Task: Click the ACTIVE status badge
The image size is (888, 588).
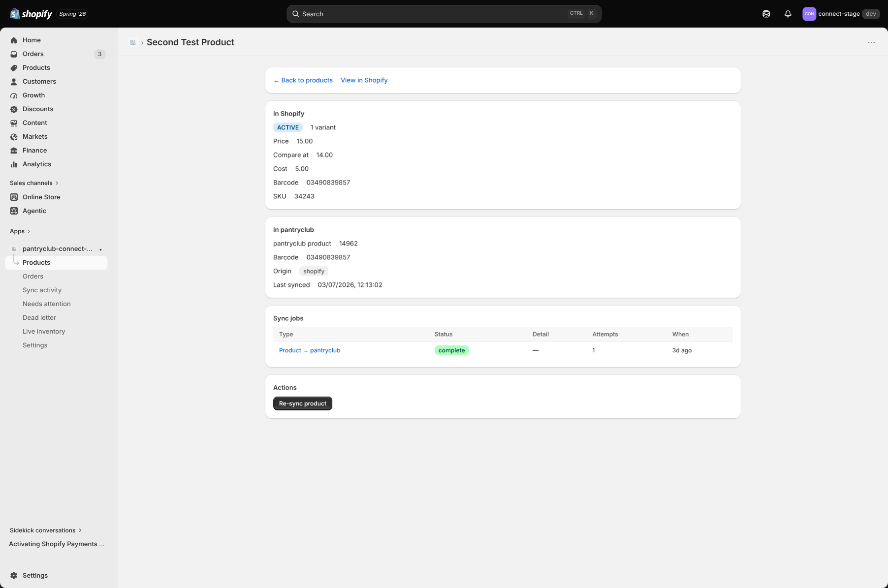Action: pyautogui.click(x=288, y=127)
